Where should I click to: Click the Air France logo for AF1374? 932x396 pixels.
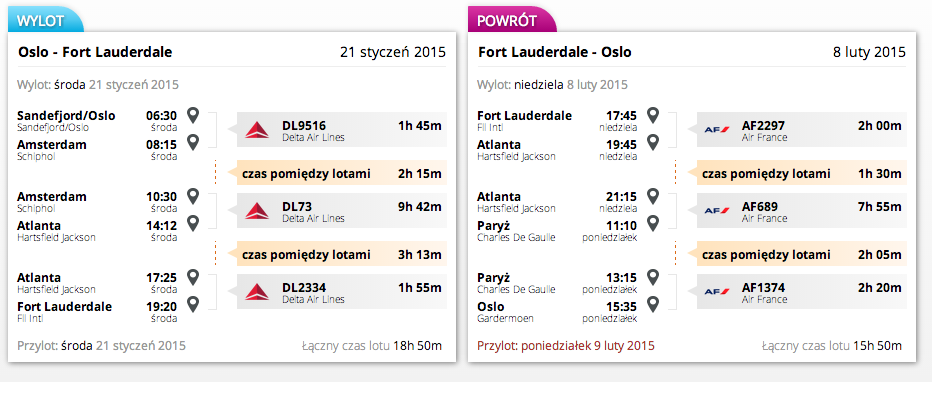point(716,292)
